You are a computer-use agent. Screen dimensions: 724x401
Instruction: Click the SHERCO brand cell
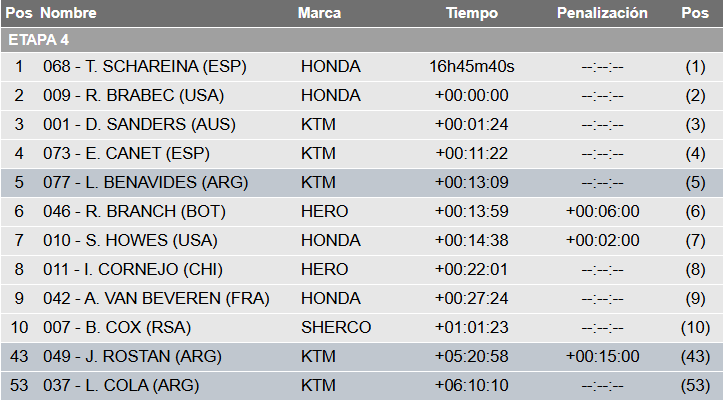coord(335,328)
